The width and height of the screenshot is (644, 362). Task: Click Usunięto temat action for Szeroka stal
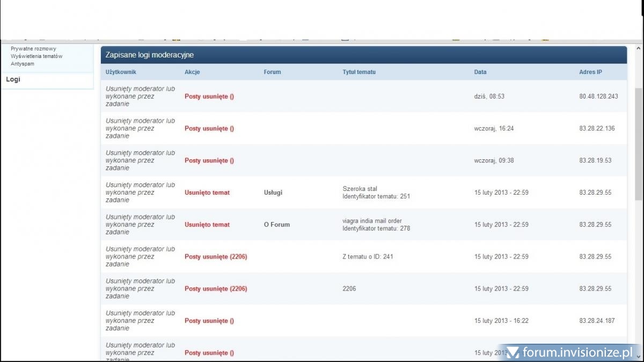tap(207, 193)
